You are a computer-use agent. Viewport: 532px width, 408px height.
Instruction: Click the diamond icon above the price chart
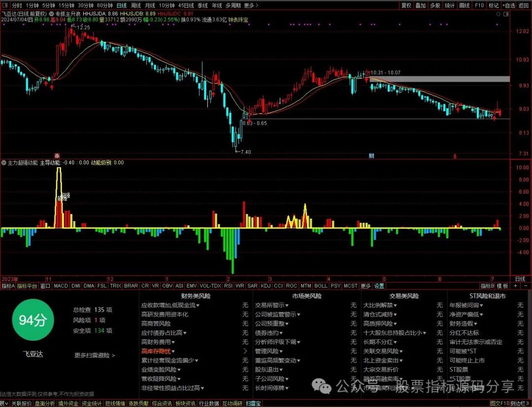pos(498,14)
